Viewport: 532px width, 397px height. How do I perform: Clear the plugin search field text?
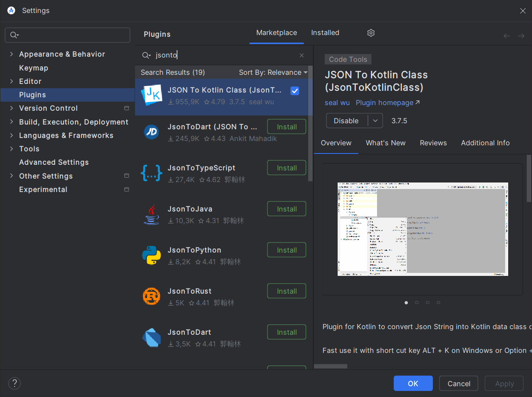(302, 55)
